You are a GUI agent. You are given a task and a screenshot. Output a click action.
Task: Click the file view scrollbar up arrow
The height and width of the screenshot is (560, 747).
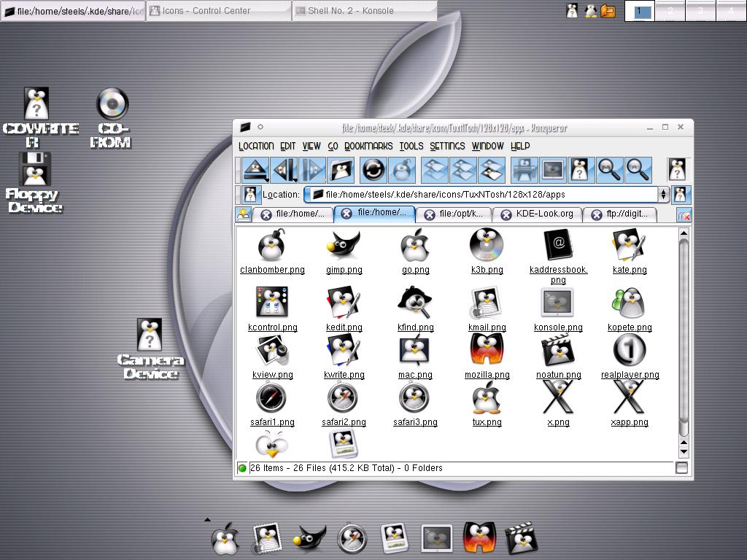pyautogui.click(x=684, y=233)
